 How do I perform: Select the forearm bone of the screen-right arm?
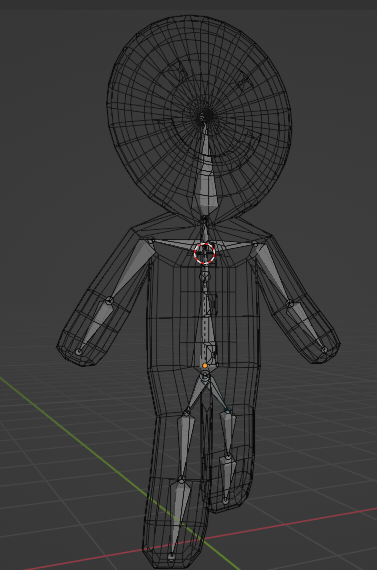[x=308, y=326]
